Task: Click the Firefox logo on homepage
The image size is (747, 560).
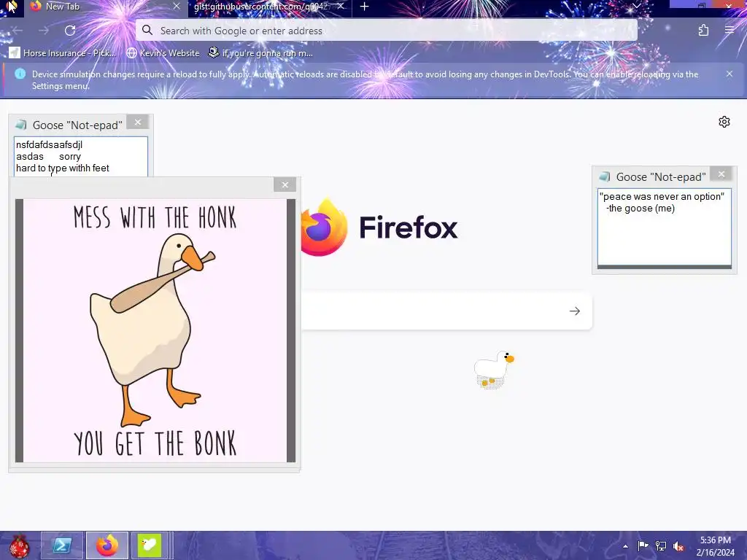Action: coord(324,227)
